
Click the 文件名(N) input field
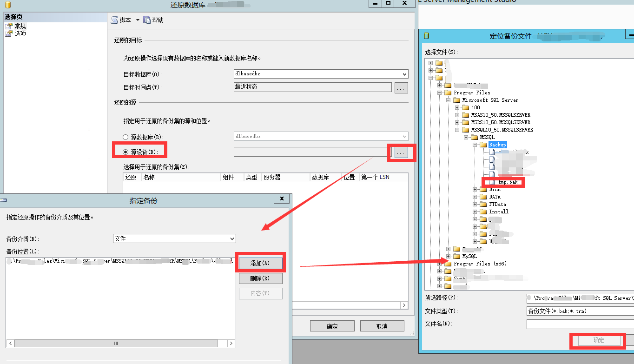581,324
